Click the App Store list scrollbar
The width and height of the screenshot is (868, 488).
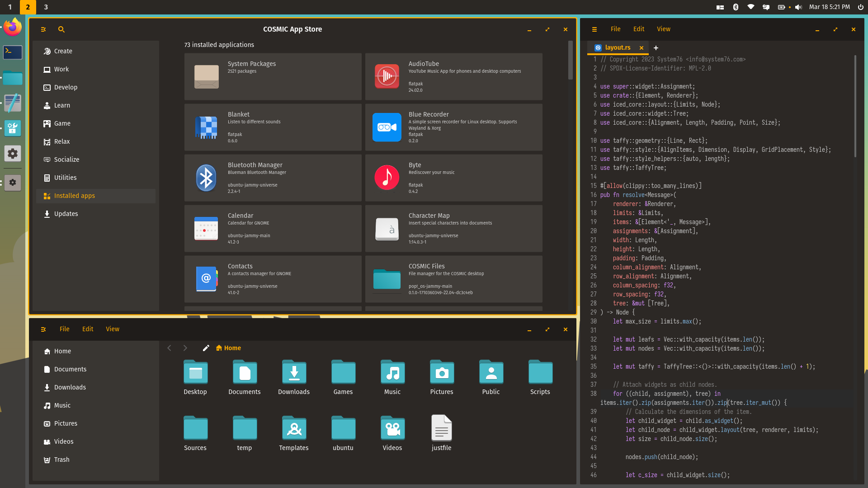click(x=570, y=61)
